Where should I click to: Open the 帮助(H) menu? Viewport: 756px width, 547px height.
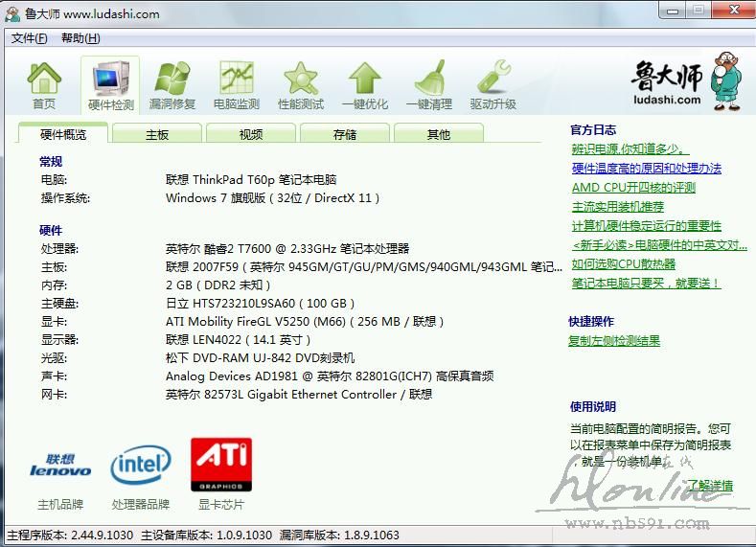pos(80,38)
